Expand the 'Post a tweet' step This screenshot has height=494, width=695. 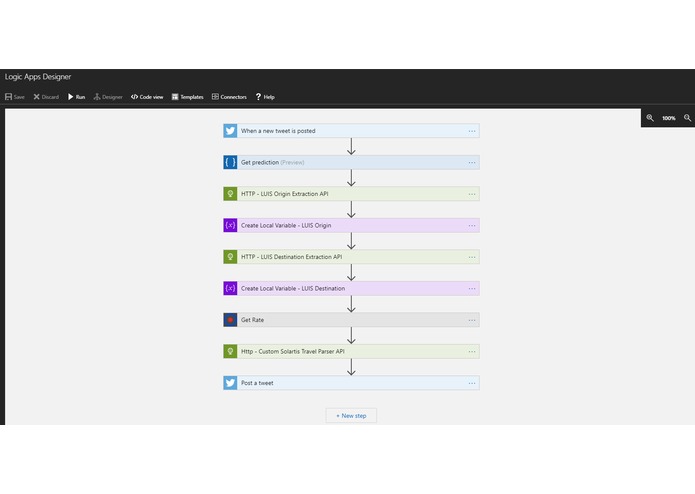coord(351,383)
